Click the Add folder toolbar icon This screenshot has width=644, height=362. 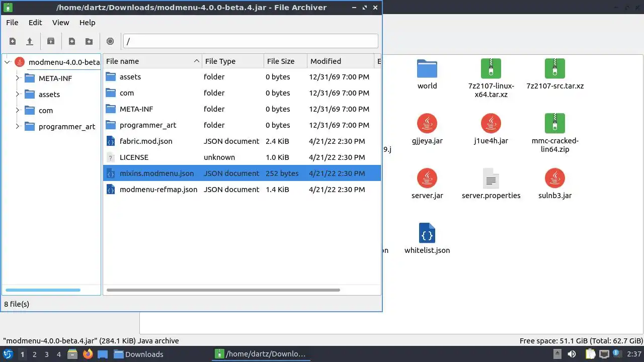pos(89,41)
